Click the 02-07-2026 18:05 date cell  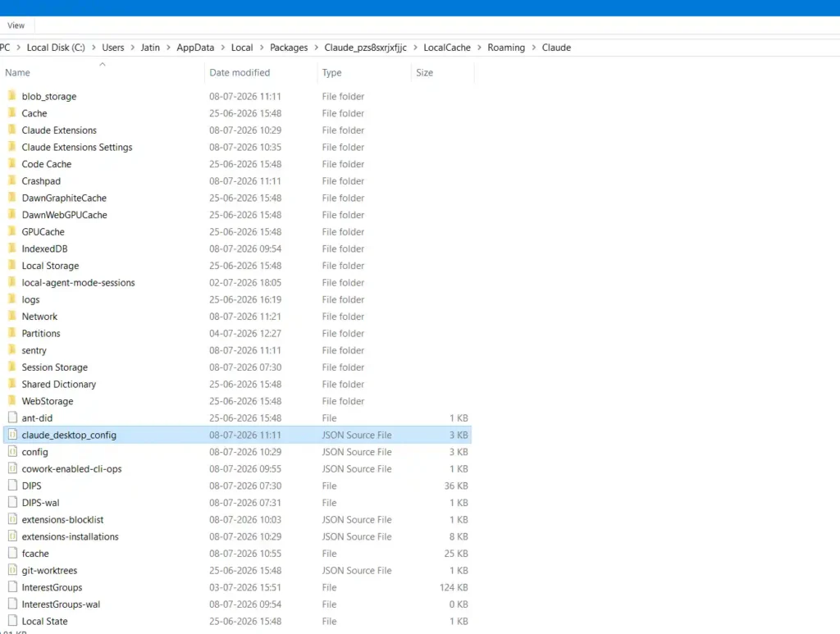coord(244,282)
